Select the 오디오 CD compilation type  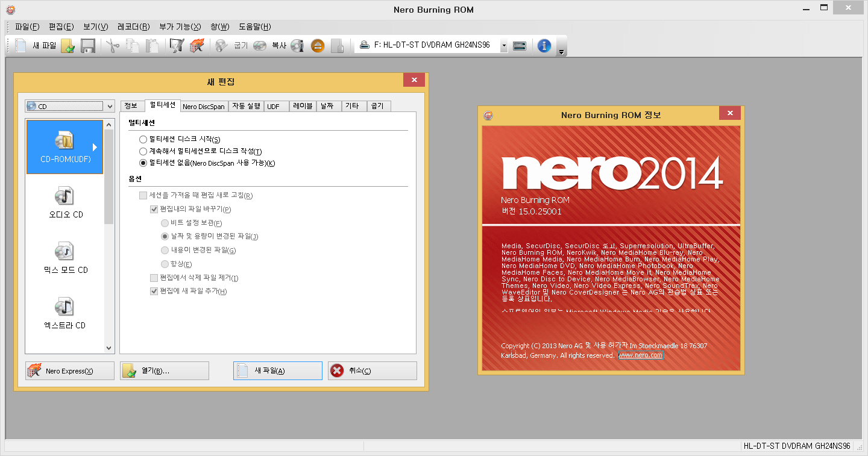pos(66,202)
